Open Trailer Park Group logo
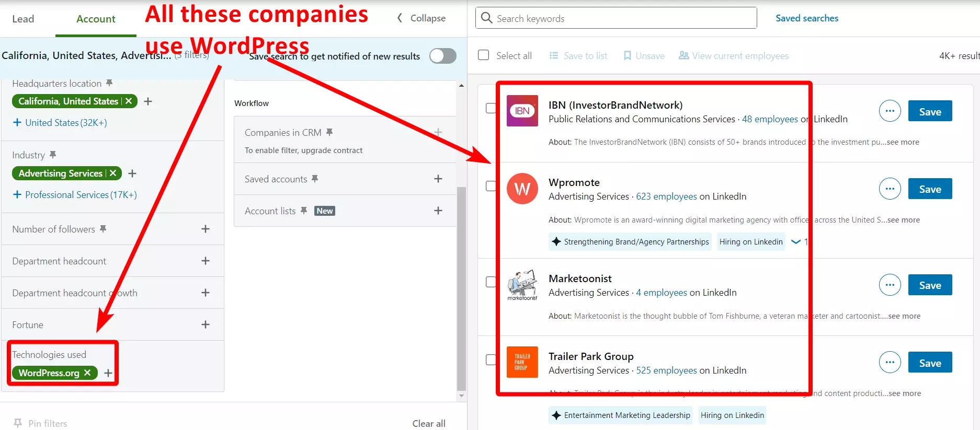Image resolution: width=980 pixels, height=430 pixels. [x=522, y=362]
